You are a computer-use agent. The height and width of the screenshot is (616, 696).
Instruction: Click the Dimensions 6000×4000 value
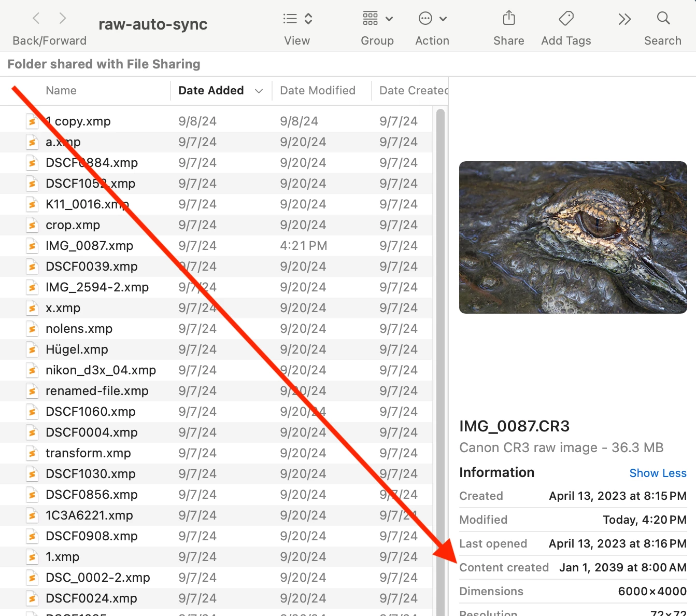tap(652, 592)
